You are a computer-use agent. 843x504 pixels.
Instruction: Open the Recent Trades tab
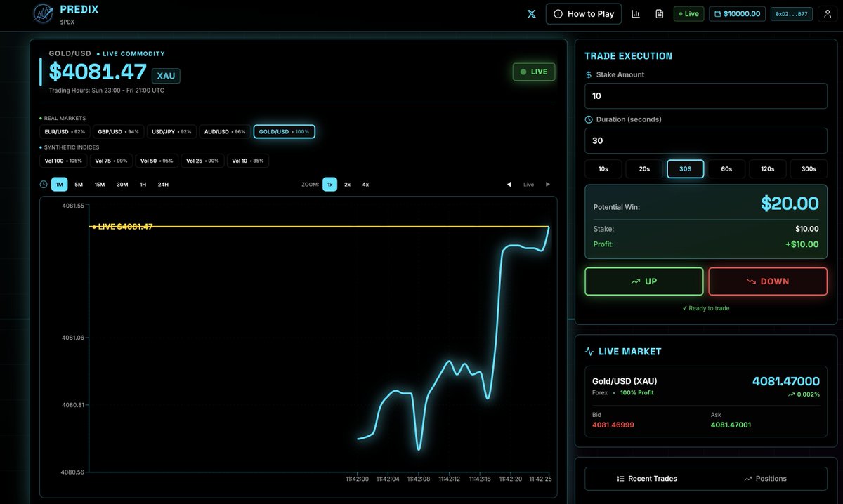click(647, 479)
